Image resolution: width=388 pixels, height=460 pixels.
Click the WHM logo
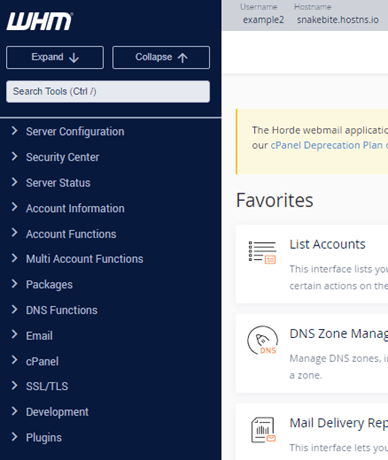pyautogui.click(x=40, y=21)
